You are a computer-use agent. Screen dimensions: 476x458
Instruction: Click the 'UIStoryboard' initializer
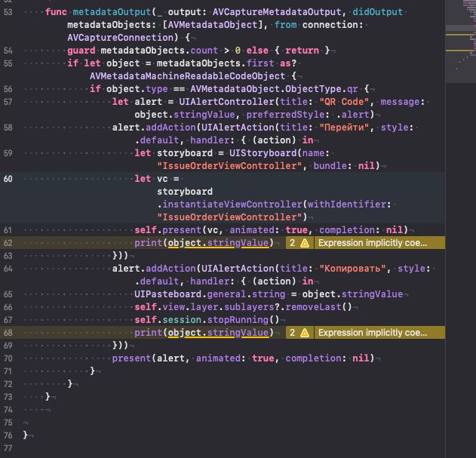tap(263, 153)
